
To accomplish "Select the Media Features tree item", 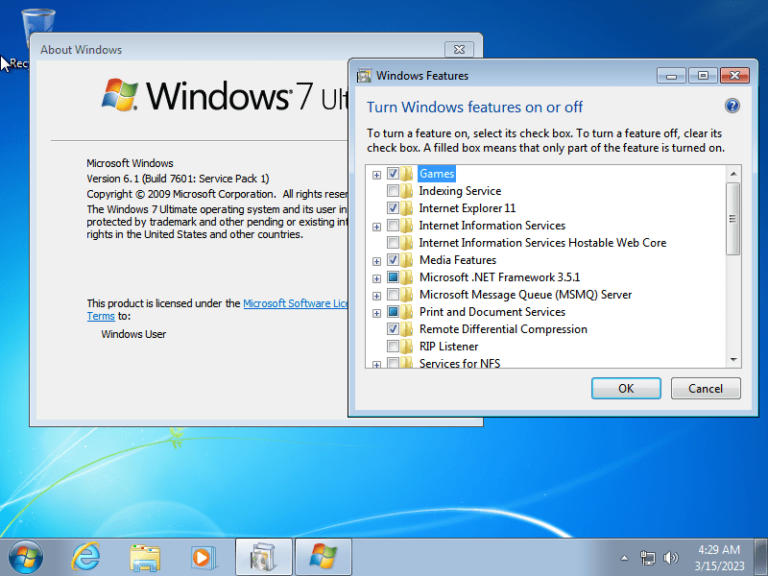I will point(457,260).
